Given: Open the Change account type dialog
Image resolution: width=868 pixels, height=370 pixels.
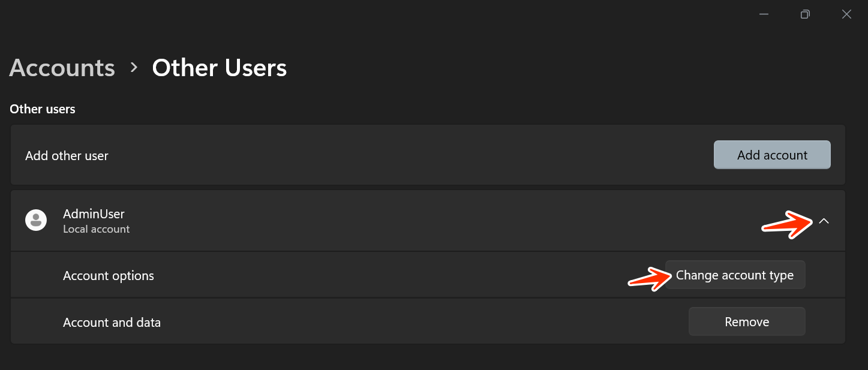Looking at the screenshot, I should click(734, 275).
